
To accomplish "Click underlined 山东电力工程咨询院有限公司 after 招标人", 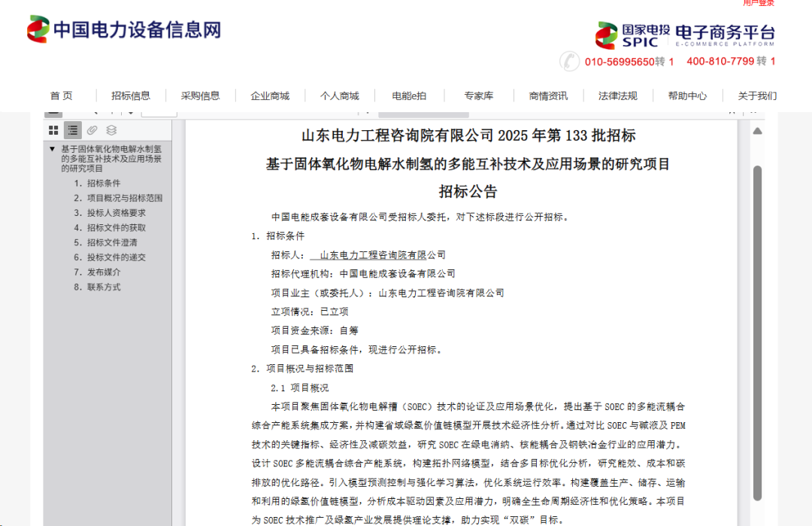I will tap(382, 255).
